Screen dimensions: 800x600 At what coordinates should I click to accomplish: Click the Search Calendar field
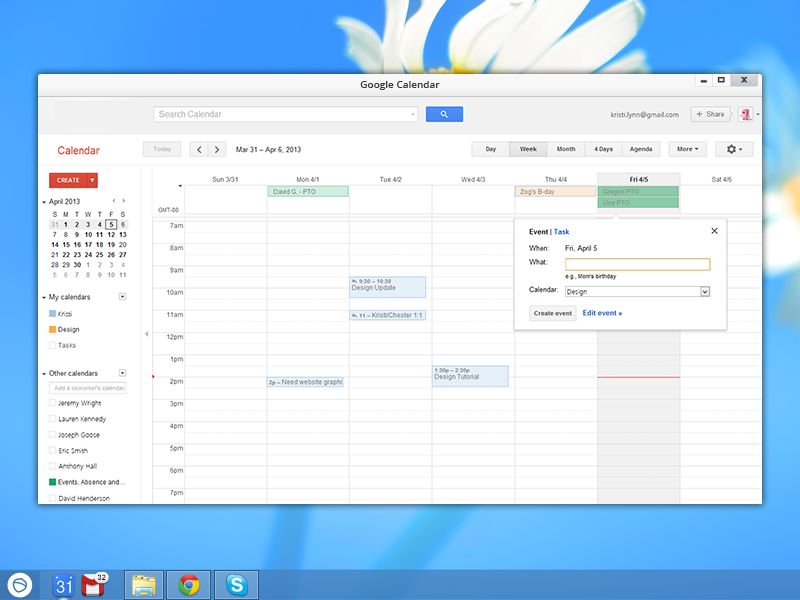285,114
